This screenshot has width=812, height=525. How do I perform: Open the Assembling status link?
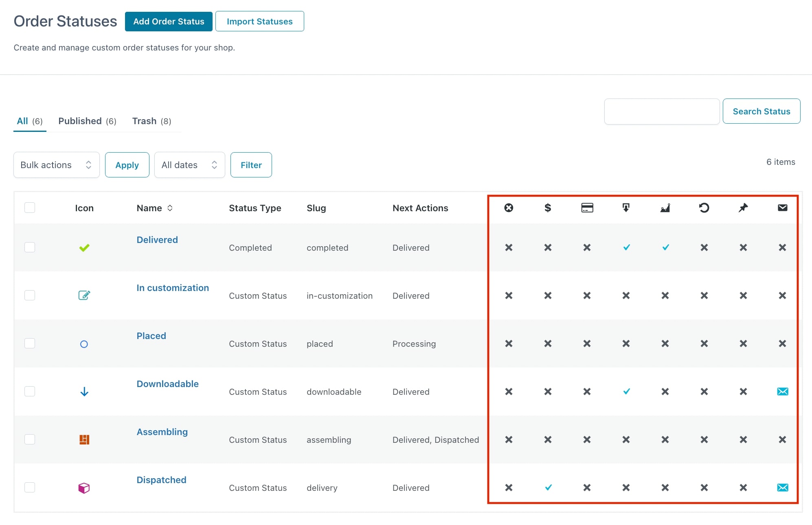pyautogui.click(x=162, y=432)
